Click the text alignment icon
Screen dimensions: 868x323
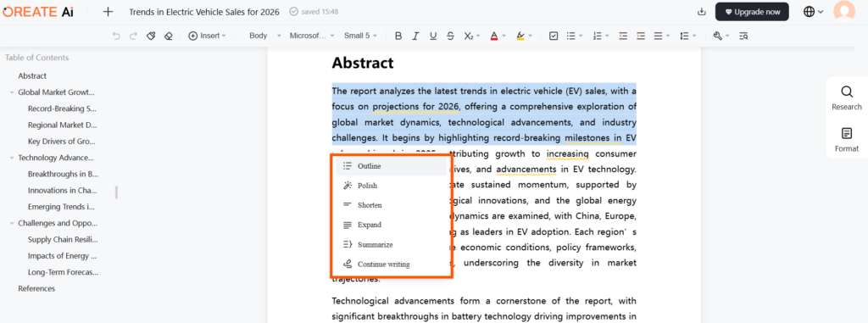coord(658,36)
